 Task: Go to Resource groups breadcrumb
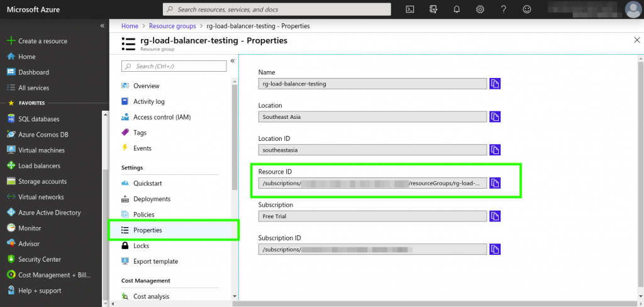172,26
